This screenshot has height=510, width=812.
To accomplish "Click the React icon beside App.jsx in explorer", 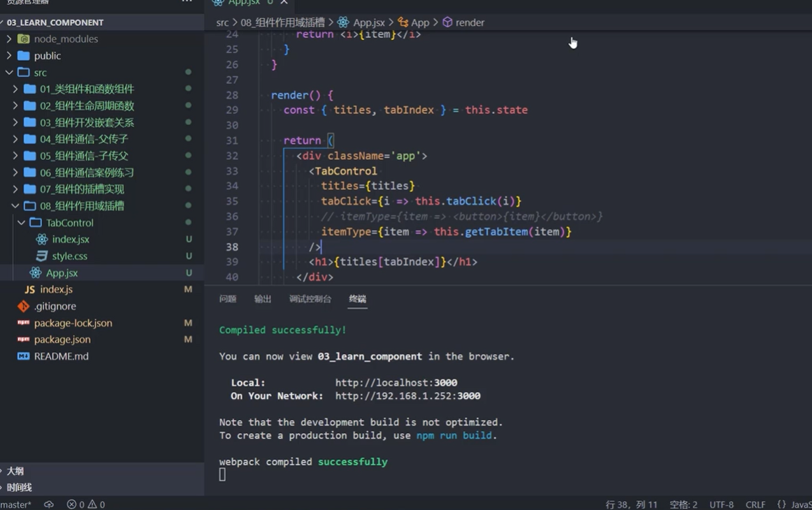I will tap(36, 272).
